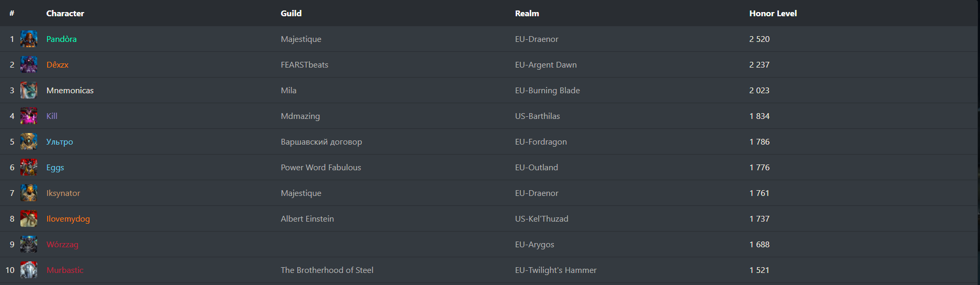
Task: Open the Dêxzx character link
Action: 57,64
